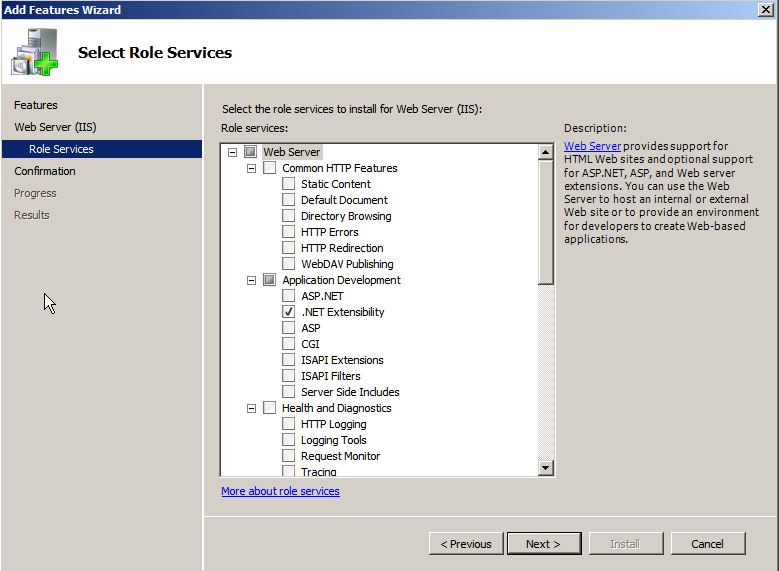
Task: Select Health and Diagnostics label
Action: [337, 408]
